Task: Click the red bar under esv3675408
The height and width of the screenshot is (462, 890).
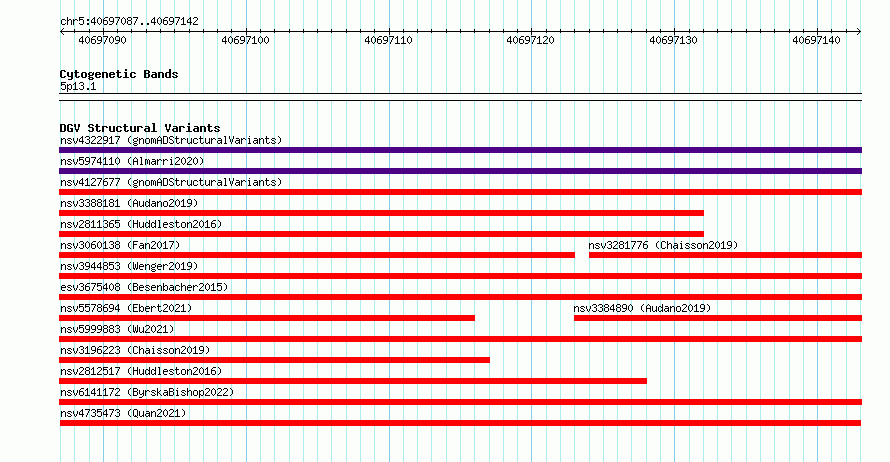Action: [x=460, y=297]
